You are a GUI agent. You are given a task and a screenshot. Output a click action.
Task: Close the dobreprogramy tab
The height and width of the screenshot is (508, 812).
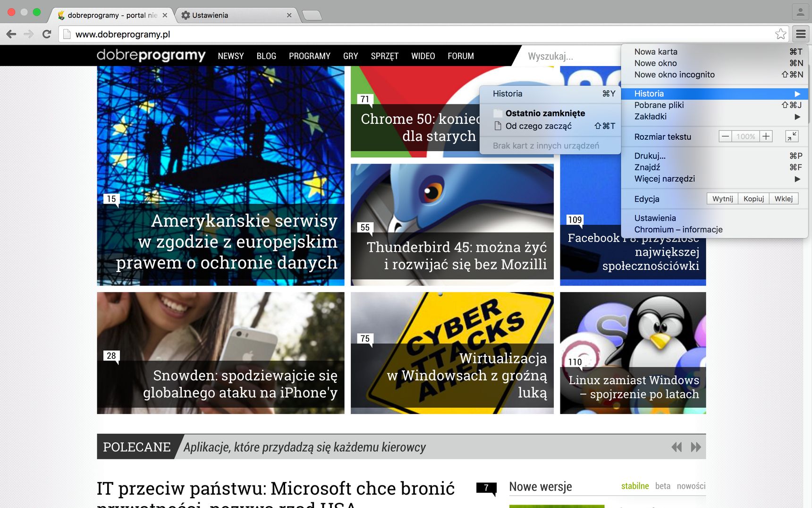[165, 15]
